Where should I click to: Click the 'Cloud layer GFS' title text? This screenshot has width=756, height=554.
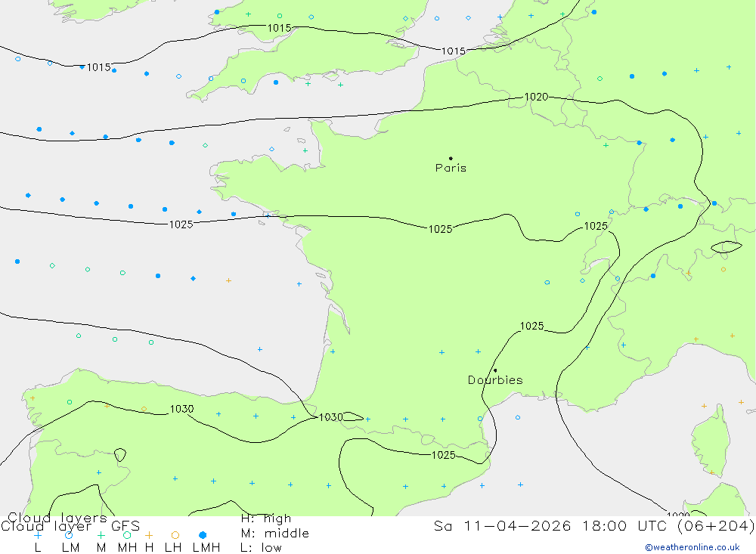coord(70,526)
